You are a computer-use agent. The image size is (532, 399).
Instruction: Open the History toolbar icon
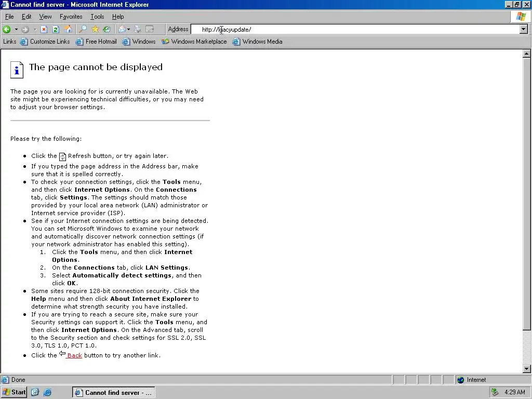(x=107, y=29)
